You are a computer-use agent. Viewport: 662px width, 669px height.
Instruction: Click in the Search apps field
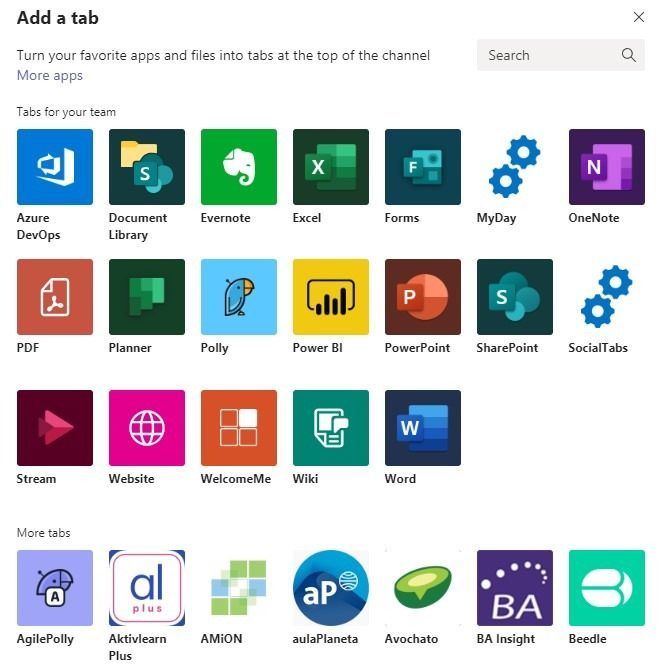click(x=560, y=55)
